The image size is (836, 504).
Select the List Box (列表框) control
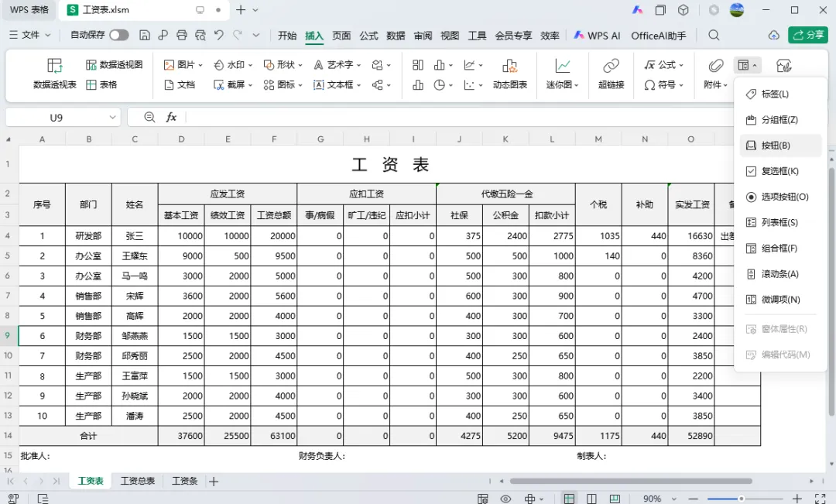coord(780,222)
